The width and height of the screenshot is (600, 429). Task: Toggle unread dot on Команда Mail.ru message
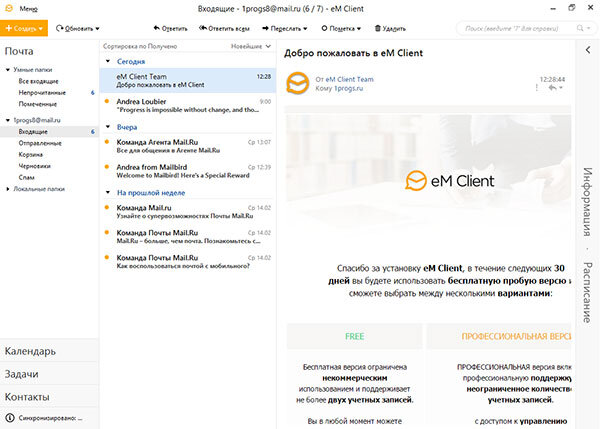pyautogui.click(x=107, y=207)
